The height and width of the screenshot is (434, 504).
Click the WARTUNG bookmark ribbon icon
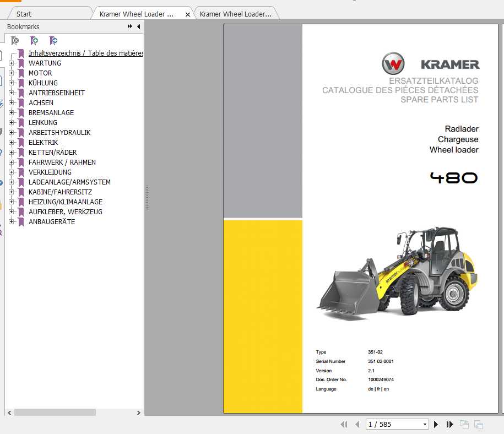pos(21,63)
